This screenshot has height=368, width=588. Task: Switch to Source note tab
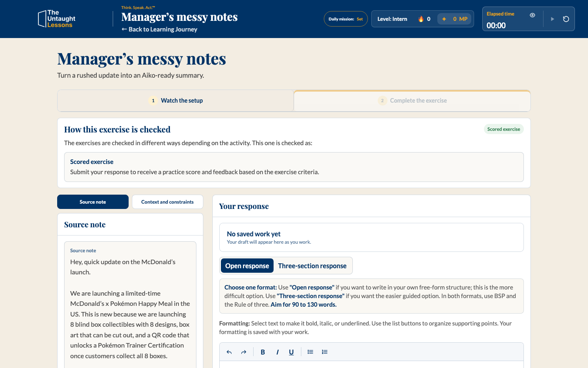93,202
